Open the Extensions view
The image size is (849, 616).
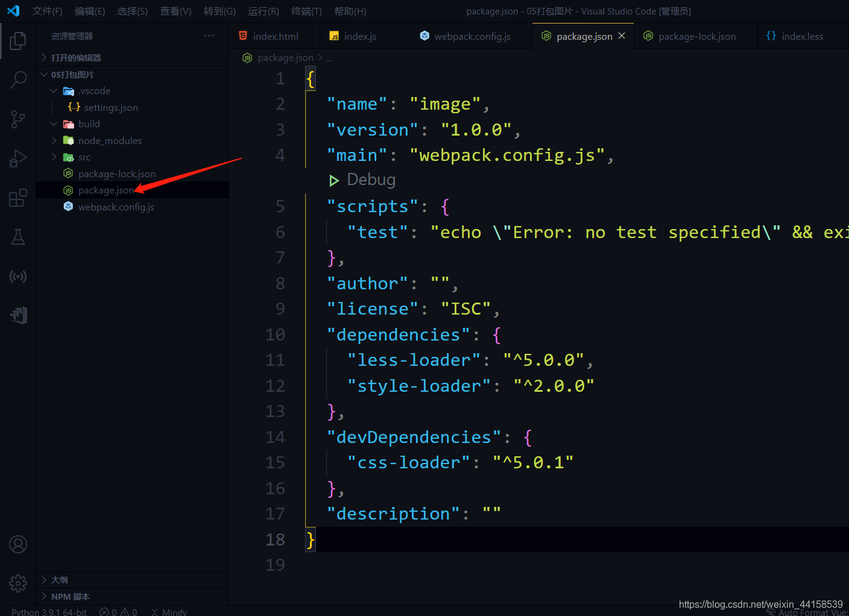tap(18, 198)
